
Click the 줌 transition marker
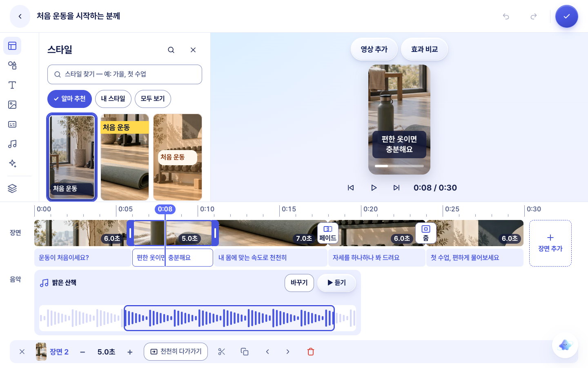point(426,233)
